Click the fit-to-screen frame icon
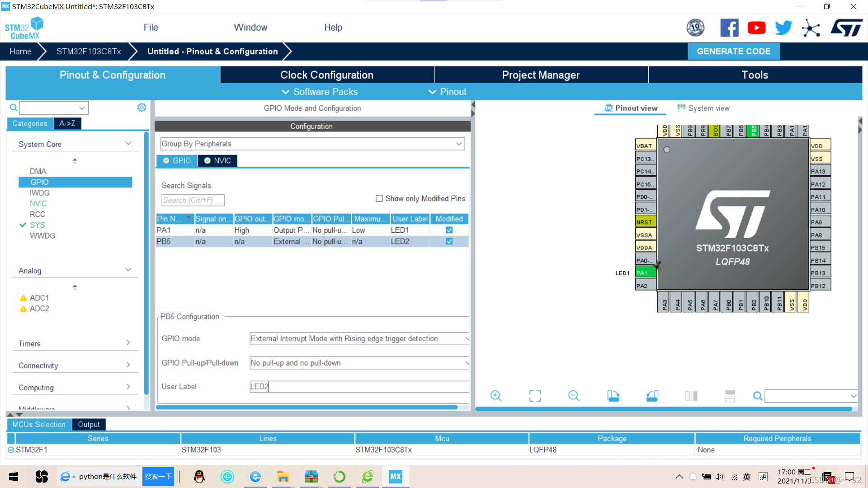The image size is (868, 488). coord(535,396)
